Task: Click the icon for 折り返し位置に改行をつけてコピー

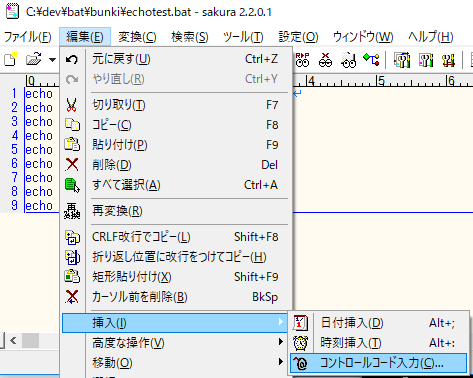Action: (x=72, y=257)
